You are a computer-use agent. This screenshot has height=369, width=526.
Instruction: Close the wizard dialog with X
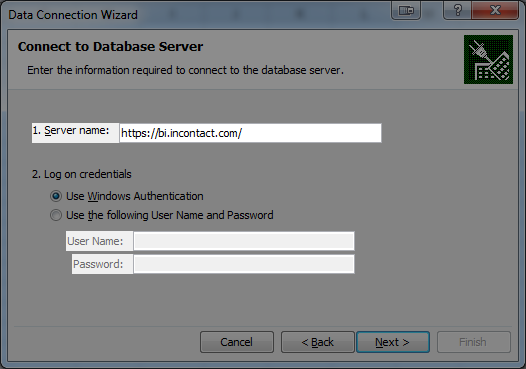pos(495,10)
